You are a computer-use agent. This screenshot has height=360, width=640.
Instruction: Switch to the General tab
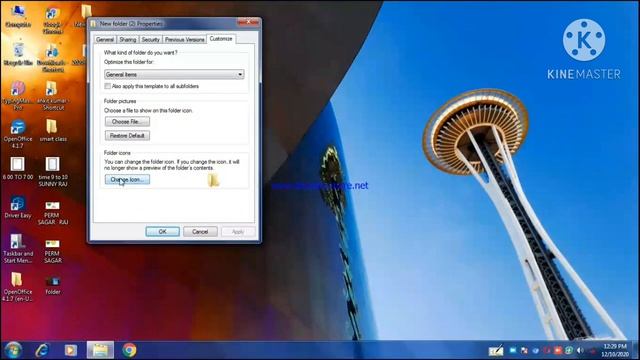point(105,40)
